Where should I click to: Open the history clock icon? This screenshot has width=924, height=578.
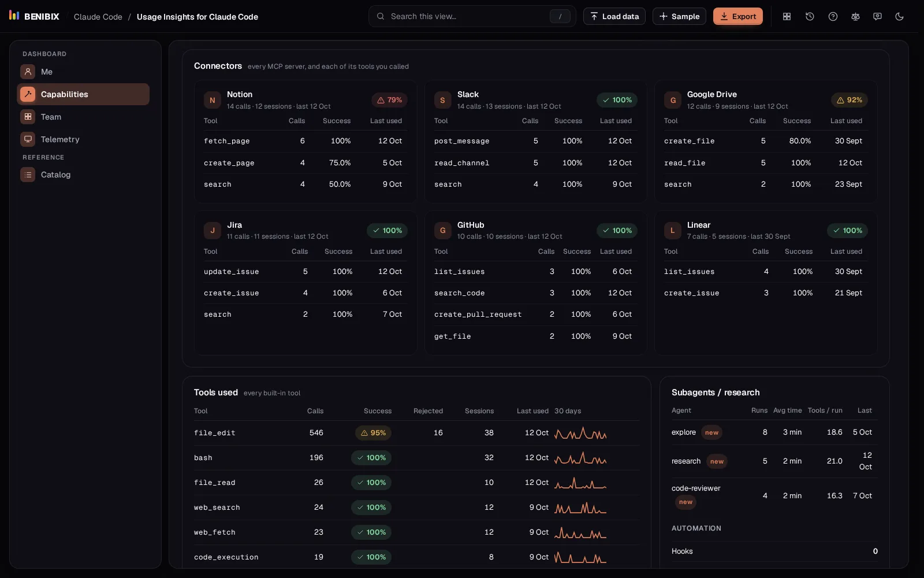coord(810,16)
